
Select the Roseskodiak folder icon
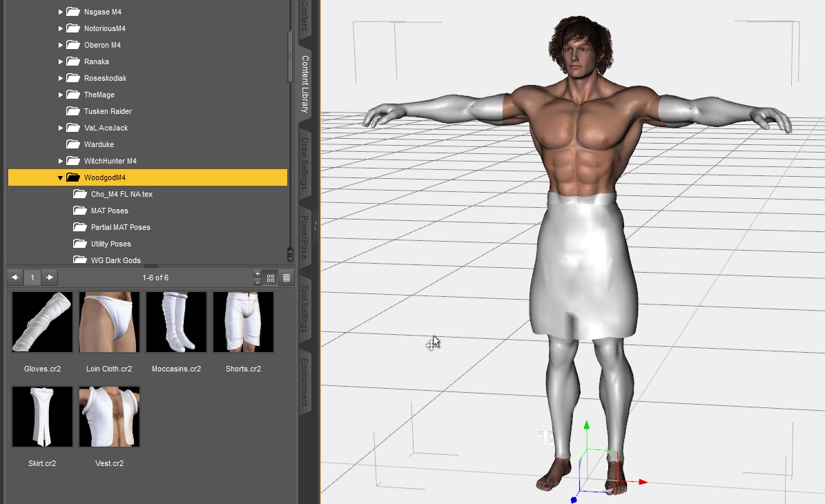pos(72,78)
